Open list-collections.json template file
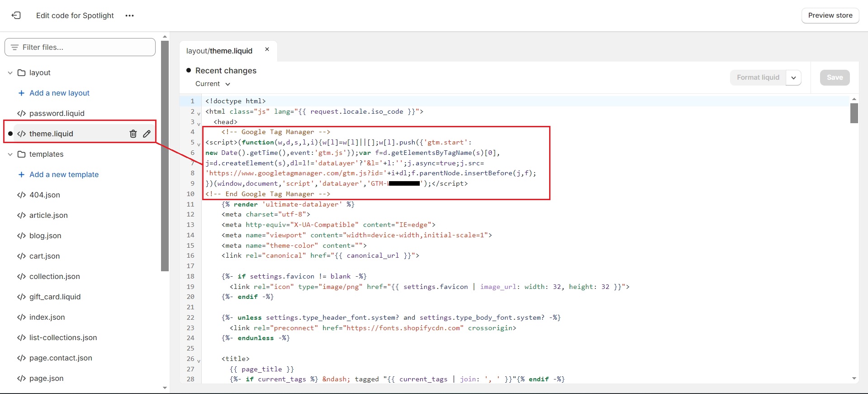This screenshot has height=394, width=868. point(63,337)
